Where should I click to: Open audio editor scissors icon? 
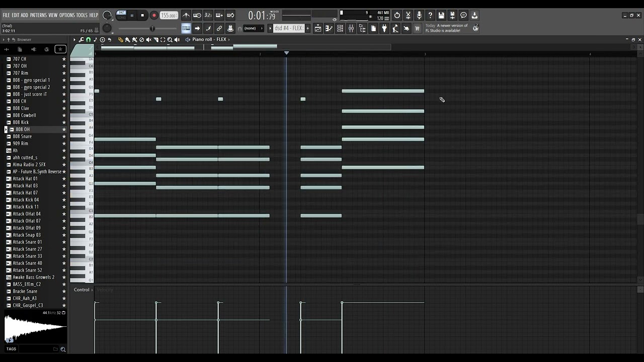tap(408, 16)
